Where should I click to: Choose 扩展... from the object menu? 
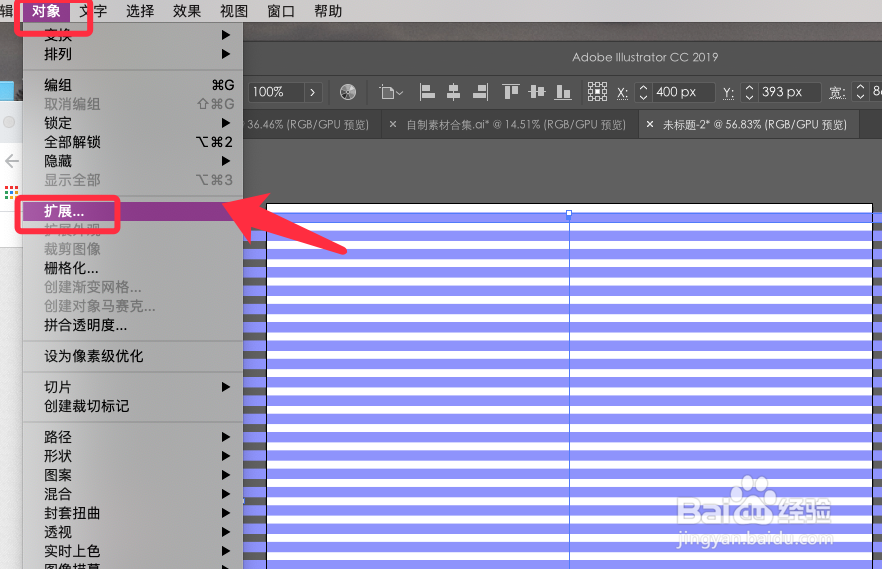[133, 211]
